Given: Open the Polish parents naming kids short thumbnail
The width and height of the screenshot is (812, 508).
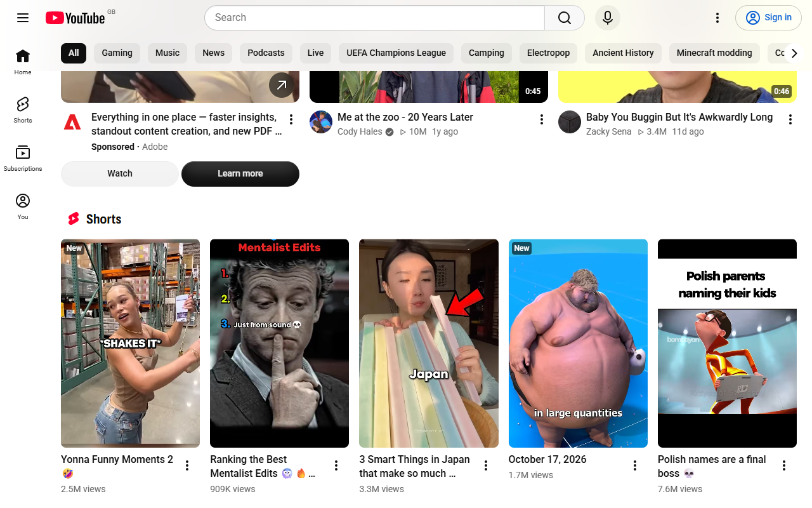Looking at the screenshot, I should (x=727, y=344).
